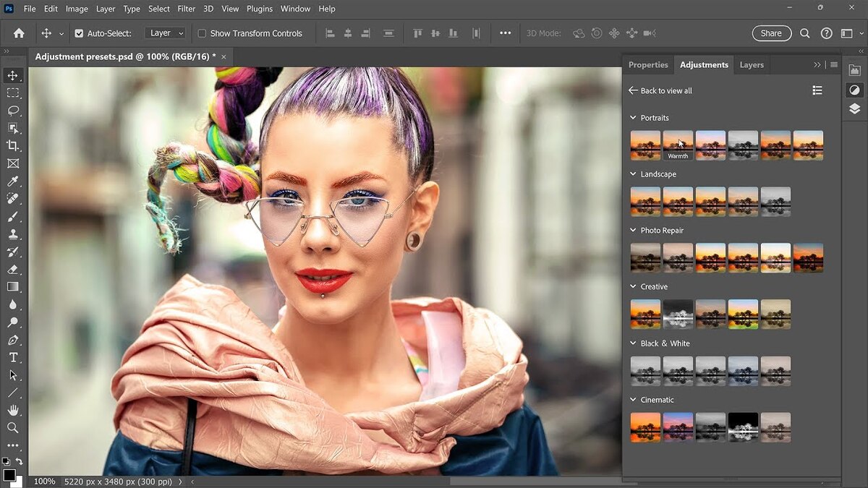Switch to the Layers tab
The image size is (868, 488).
point(751,64)
